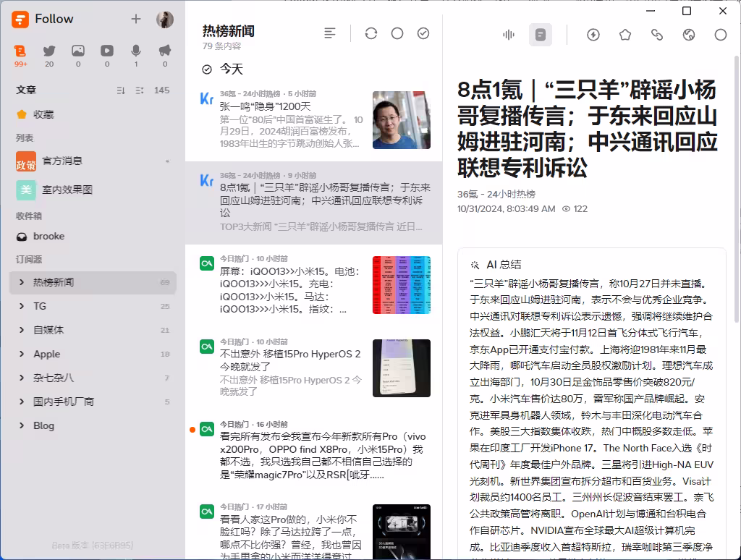Click the plus icon to add a feed
The image size is (741, 560).
coord(136,19)
